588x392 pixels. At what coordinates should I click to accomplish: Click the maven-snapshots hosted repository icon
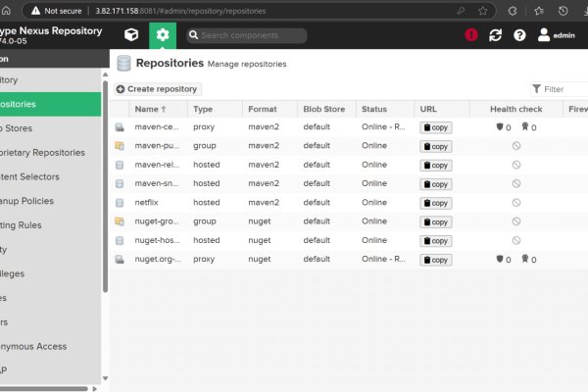click(120, 183)
